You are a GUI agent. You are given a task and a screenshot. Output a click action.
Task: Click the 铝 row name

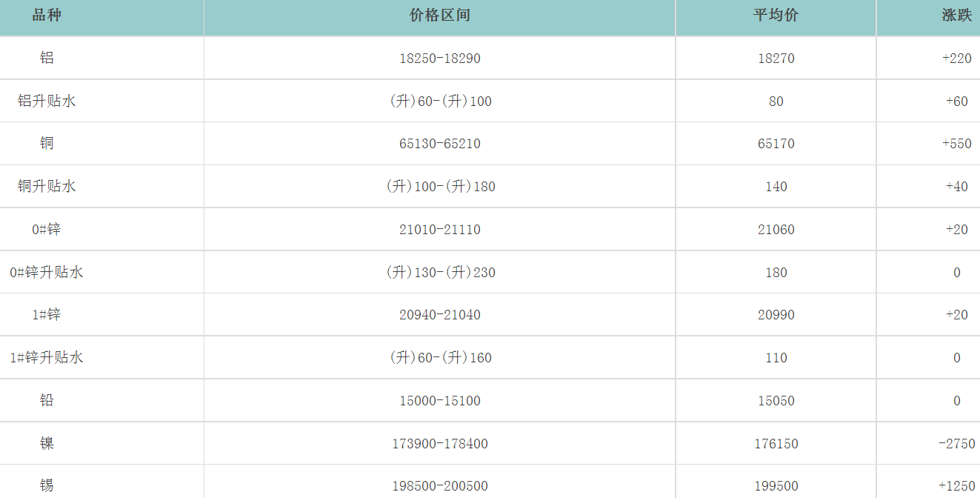click(47, 58)
